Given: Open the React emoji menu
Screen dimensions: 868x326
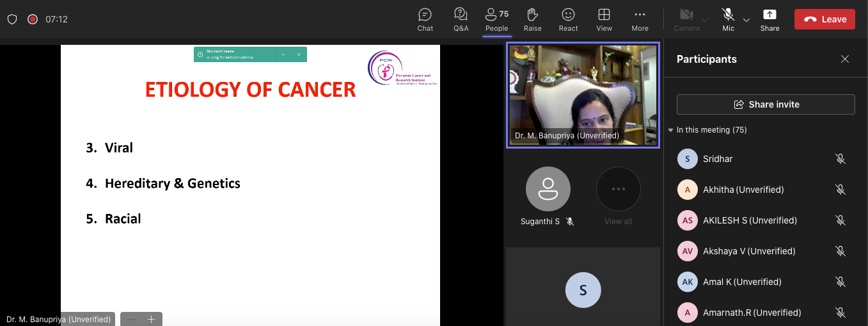Looking at the screenshot, I should 568,19.
